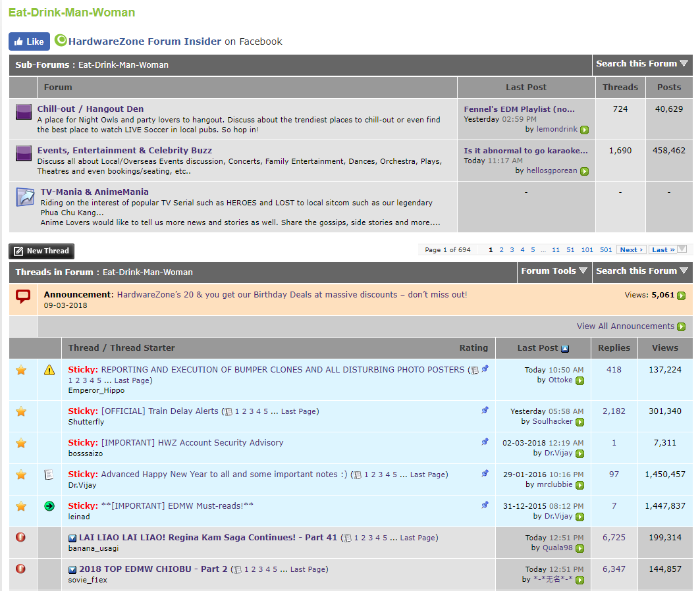Click first-unread icon before 2018 TOP EDMW CHIOBU
The width and height of the screenshot is (700, 591).
(72, 570)
